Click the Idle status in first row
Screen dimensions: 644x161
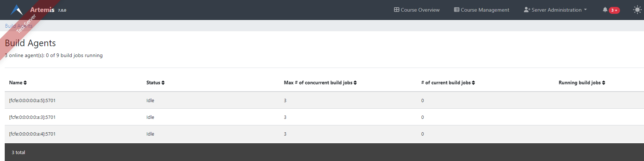pyautogui.click(x=150, y=101)
